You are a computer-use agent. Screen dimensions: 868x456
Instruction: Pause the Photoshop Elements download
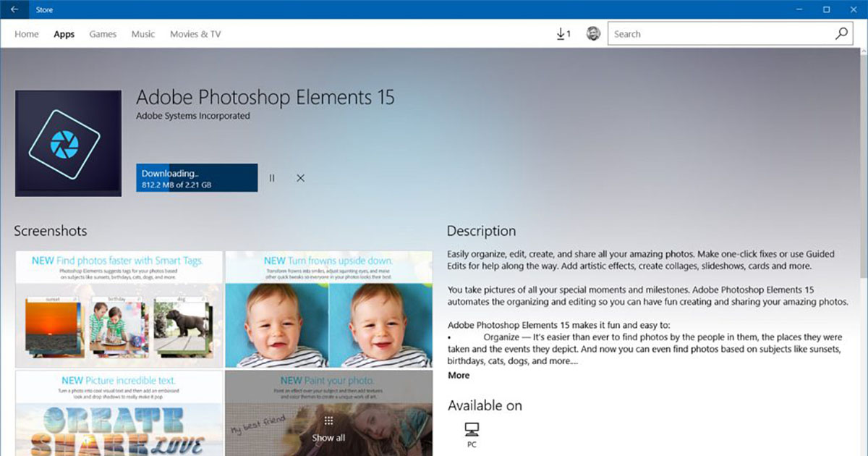272,178
